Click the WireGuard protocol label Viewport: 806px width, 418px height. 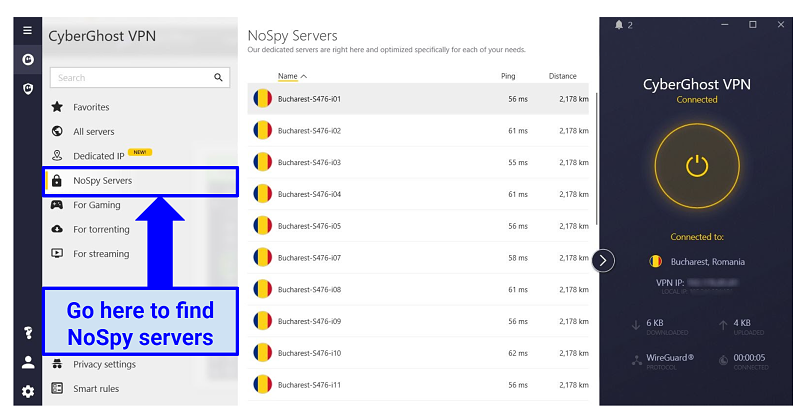(670, 358)
